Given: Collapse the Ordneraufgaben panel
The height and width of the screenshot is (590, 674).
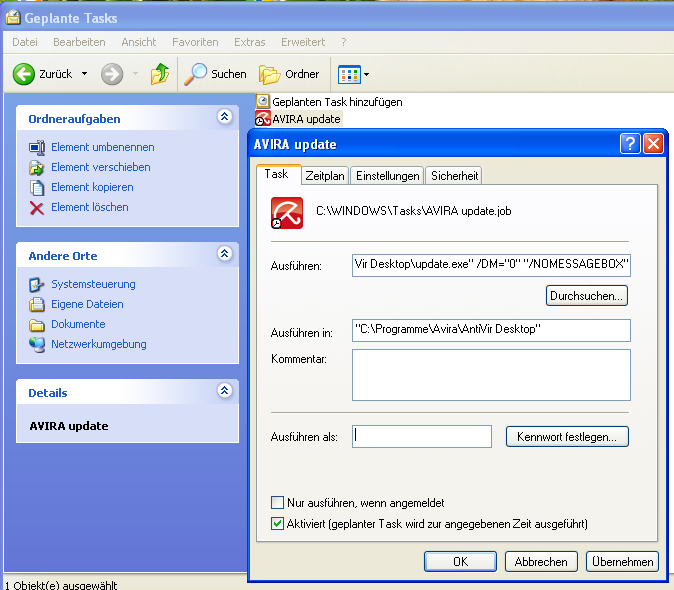Looking at the screenshot, I should pyautogui.click(x=224, y=117).
